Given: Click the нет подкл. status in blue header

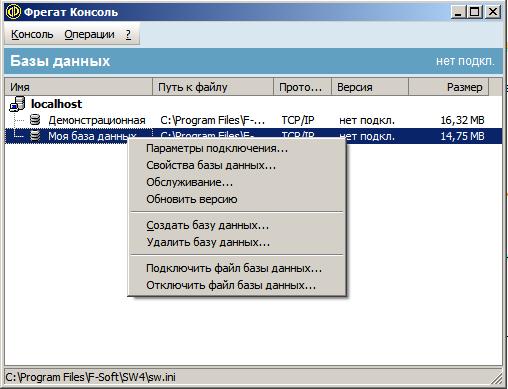Looking at the screenshot, I should click(465, 61).
